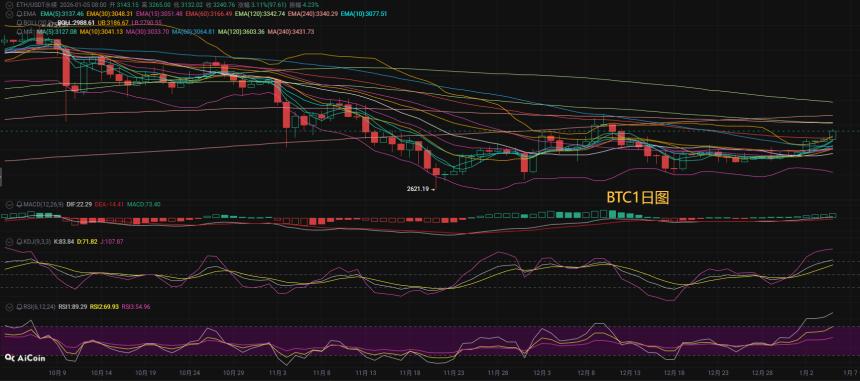This screenshot has width=860, height=381.
Task: Select the RSI2:69.93 value
Action: (105, 308)
